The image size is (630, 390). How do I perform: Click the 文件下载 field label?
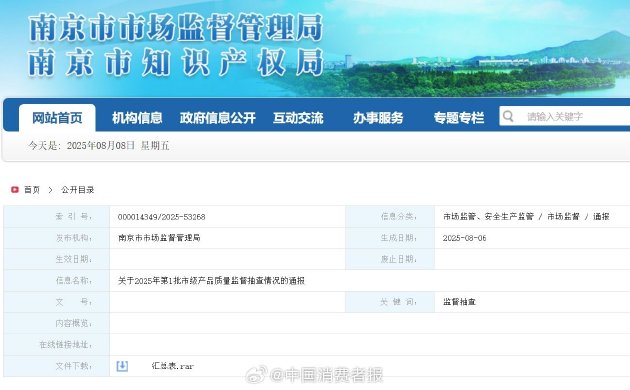pos(73,366)
